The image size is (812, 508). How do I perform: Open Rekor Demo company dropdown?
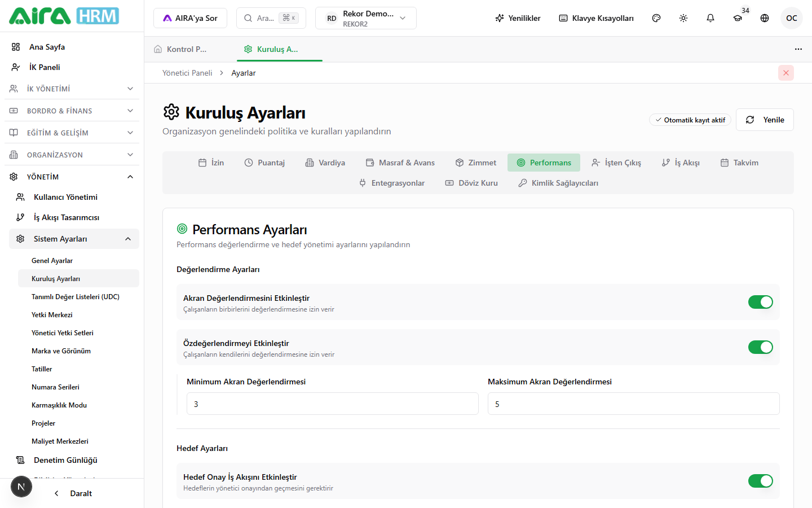[366, 18]
